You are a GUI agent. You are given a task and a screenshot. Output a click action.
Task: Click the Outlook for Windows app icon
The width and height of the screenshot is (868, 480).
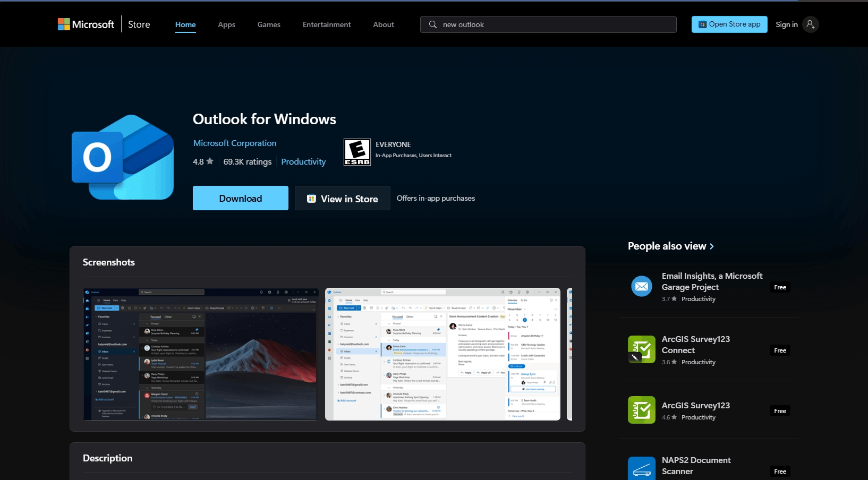point(123,157)
